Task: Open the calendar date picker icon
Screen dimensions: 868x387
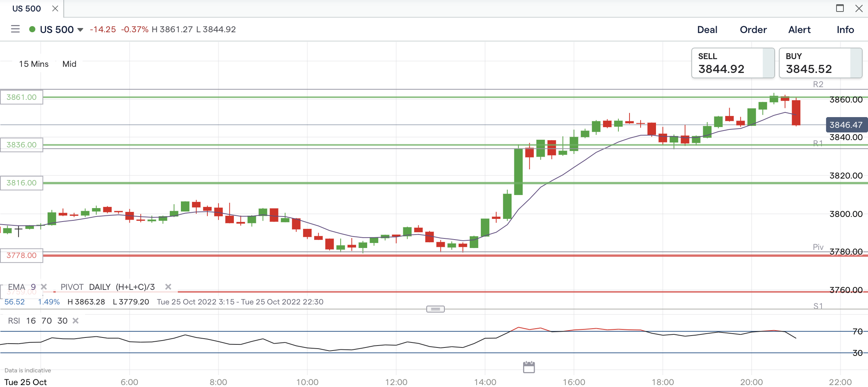Action: pyautogui.click(x=529, y=367)
